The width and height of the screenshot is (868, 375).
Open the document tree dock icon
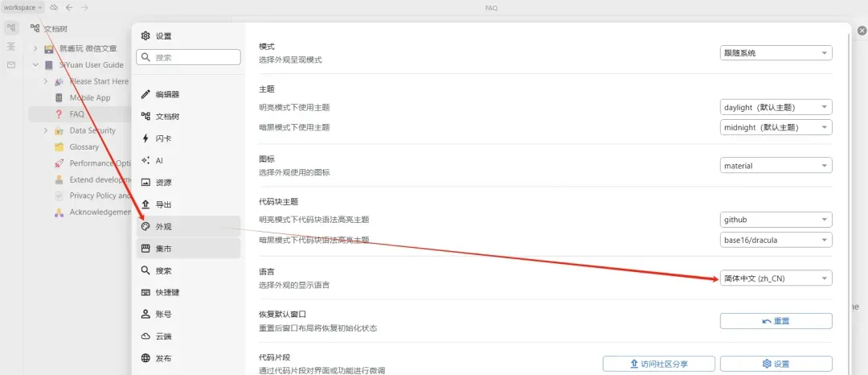pyautogui.click(x=11, y=27)
